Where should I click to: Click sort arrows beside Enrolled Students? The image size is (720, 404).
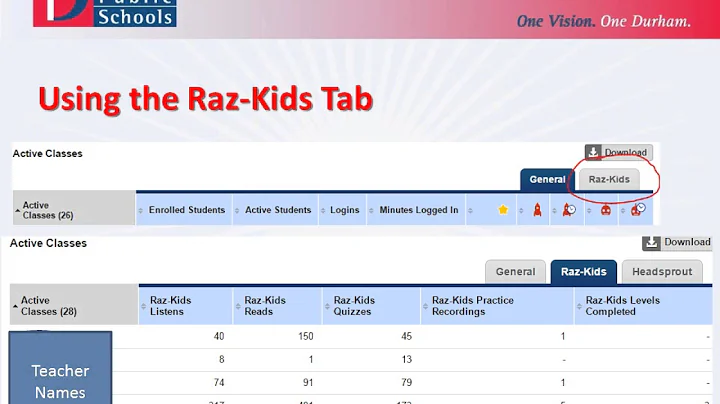coord(141,210)
